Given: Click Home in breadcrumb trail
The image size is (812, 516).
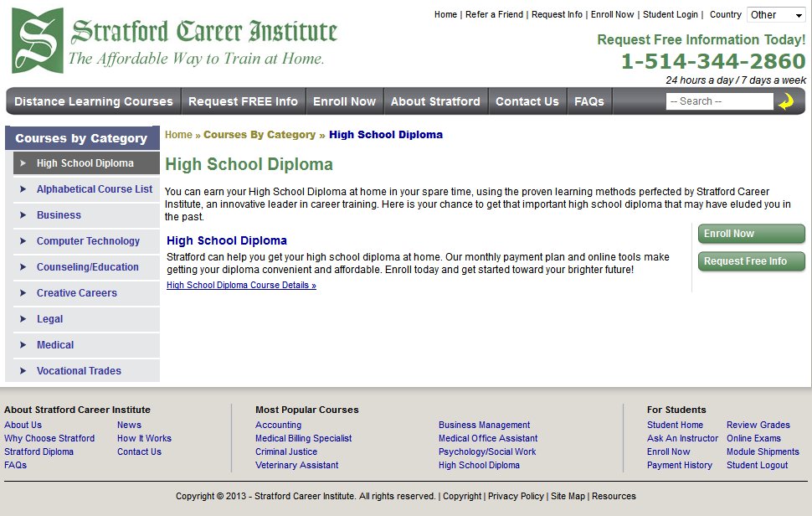Looking at the screenshot, I should pyautogui.click(x=178, y=135).
